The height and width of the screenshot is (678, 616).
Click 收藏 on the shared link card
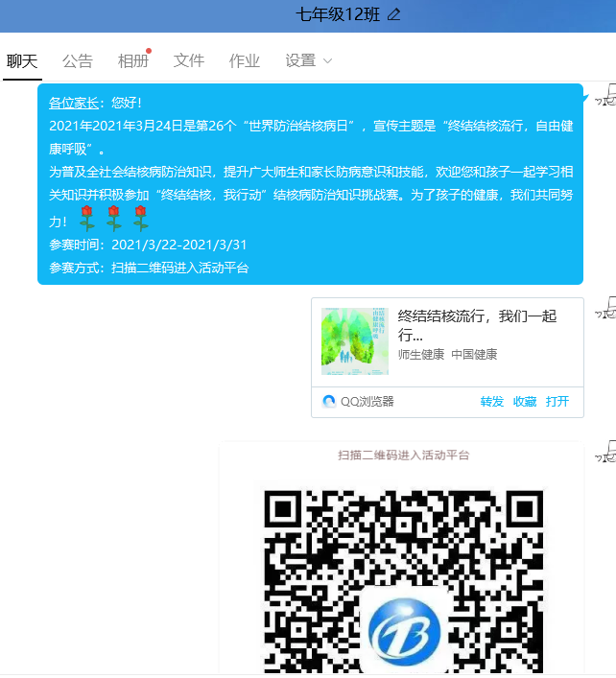tap(525, 401)
